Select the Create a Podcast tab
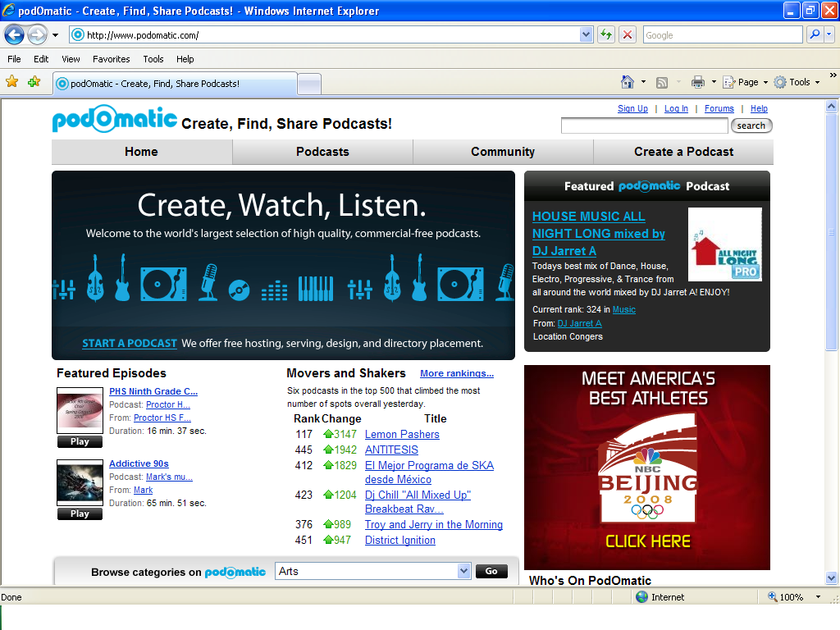 [683, 152]
